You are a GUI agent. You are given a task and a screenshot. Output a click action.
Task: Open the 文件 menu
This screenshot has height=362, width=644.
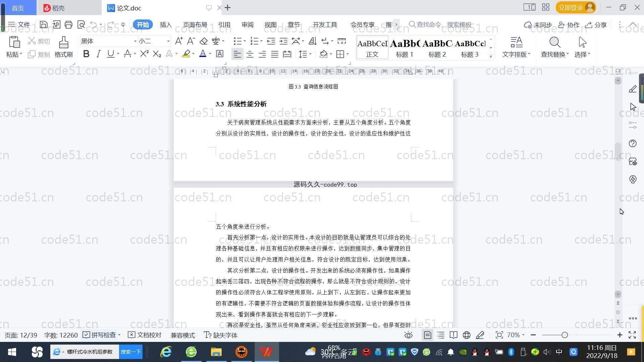[19, 25]
